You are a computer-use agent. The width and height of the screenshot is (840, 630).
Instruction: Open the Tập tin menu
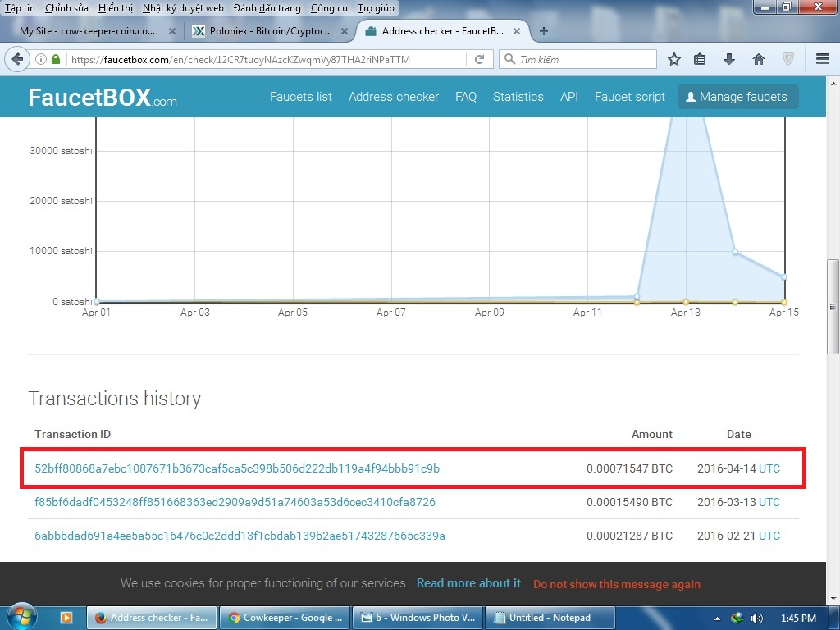tap(20, 8)
